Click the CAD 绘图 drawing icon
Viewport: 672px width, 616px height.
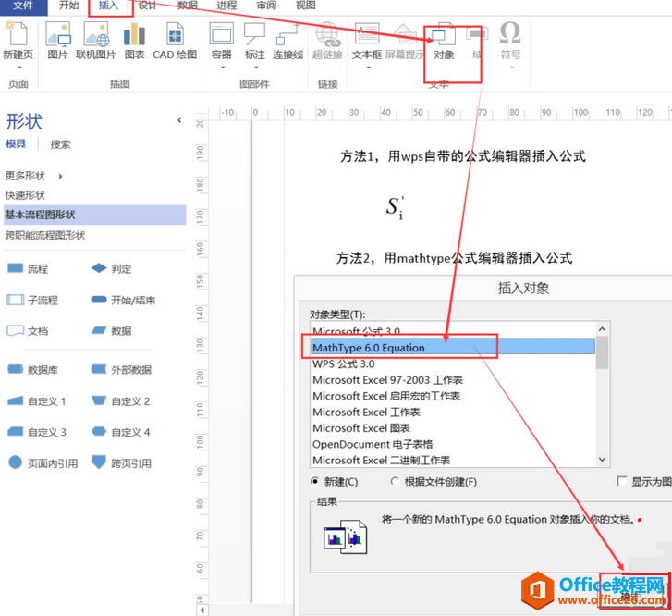175,34
